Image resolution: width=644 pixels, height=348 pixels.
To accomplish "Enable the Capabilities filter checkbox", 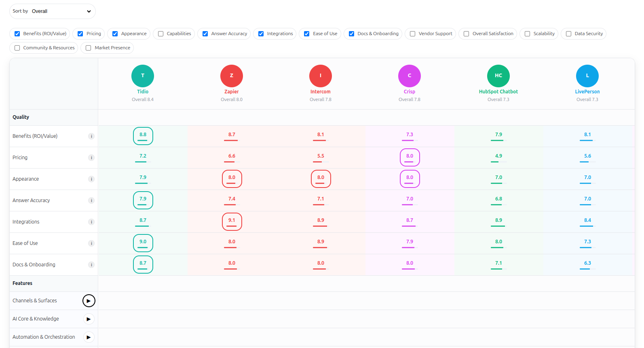I will tap(161, 34).
